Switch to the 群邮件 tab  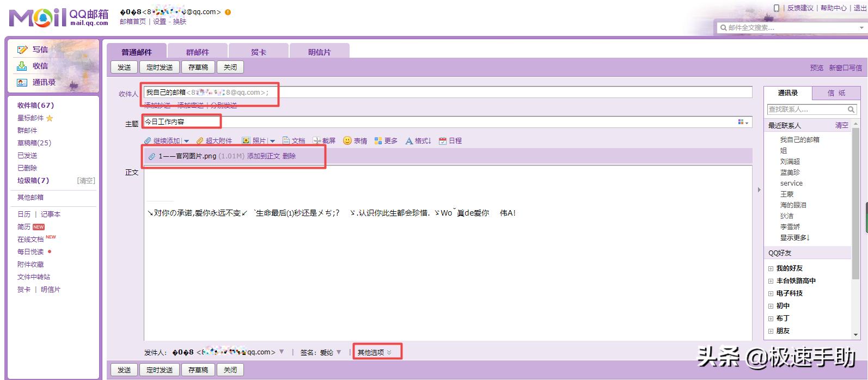[x=197, y=52]
